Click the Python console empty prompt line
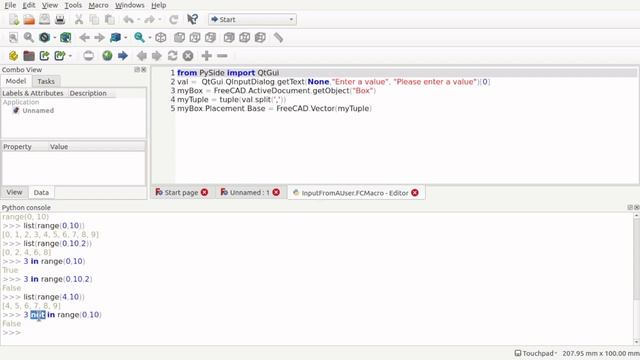This screenshot has height=360, width=640. pos(317,333)
